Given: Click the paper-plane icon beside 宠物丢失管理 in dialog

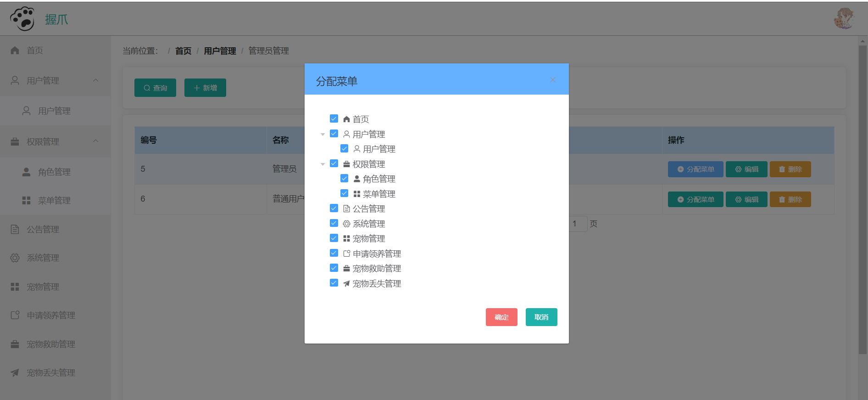Looking at the screenshot, I should coord(346,283).
